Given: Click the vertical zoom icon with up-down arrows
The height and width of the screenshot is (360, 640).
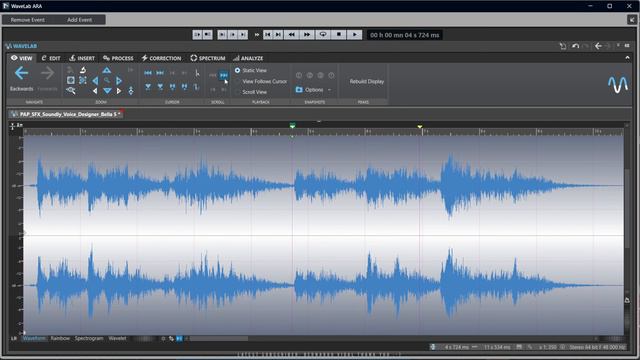Looking at the screenshot, I should point(131,91).
